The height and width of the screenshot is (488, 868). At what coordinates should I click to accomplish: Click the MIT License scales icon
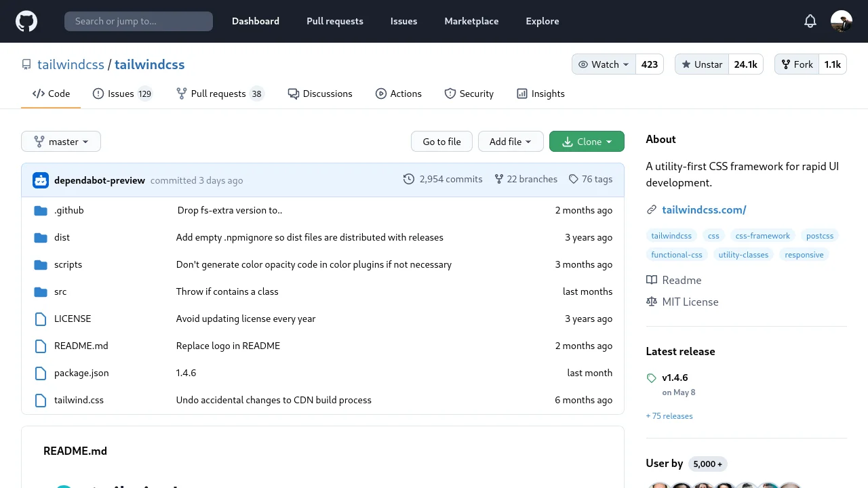click(651, 302)
